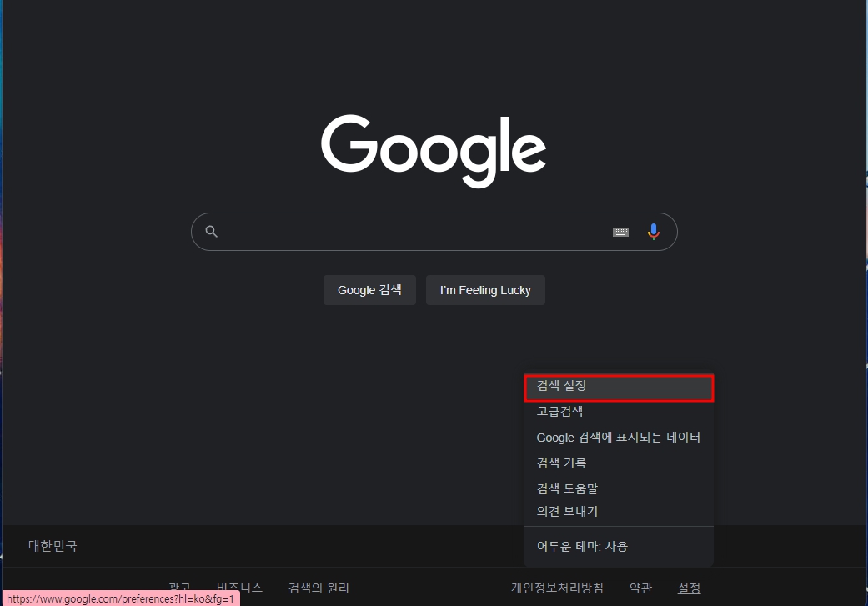Click 검색의 원리 in the footer

point(318,587)
